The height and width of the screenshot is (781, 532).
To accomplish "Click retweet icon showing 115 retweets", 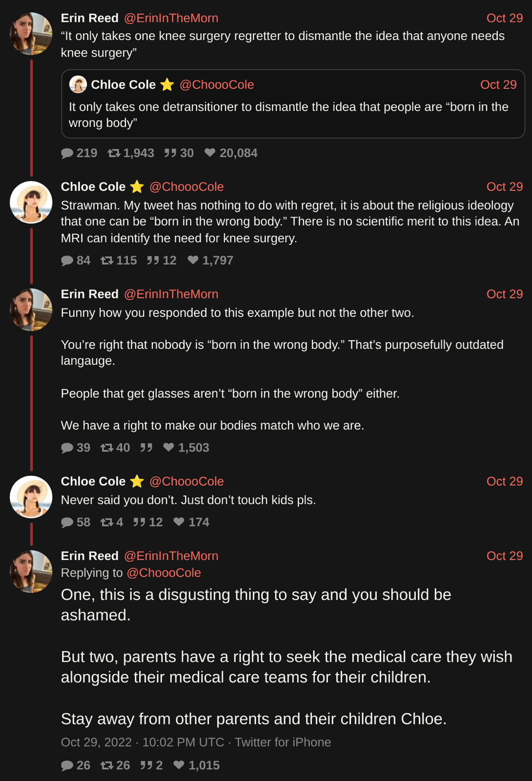I will pos(106,261).
